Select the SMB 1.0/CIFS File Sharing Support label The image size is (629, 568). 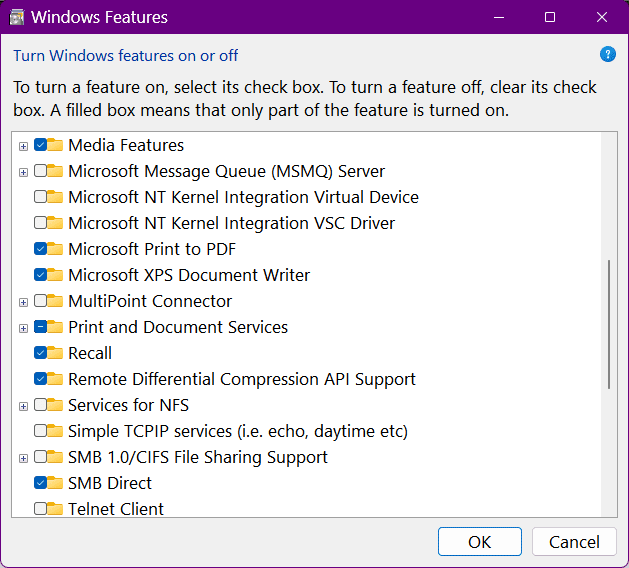(x=198, y=457)
